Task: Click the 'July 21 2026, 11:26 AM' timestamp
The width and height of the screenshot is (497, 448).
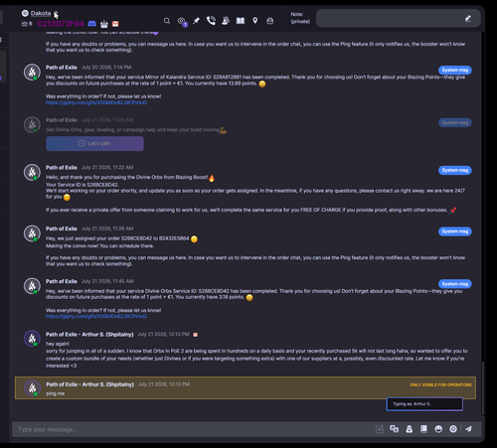Action: click(107, 228)
